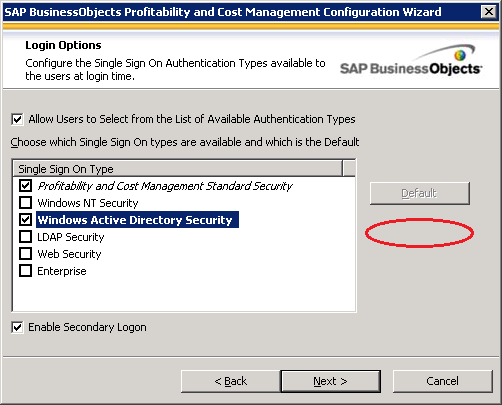Check the LDAP Security checkbox
The image size is (502, 405).
pos(26,236)
